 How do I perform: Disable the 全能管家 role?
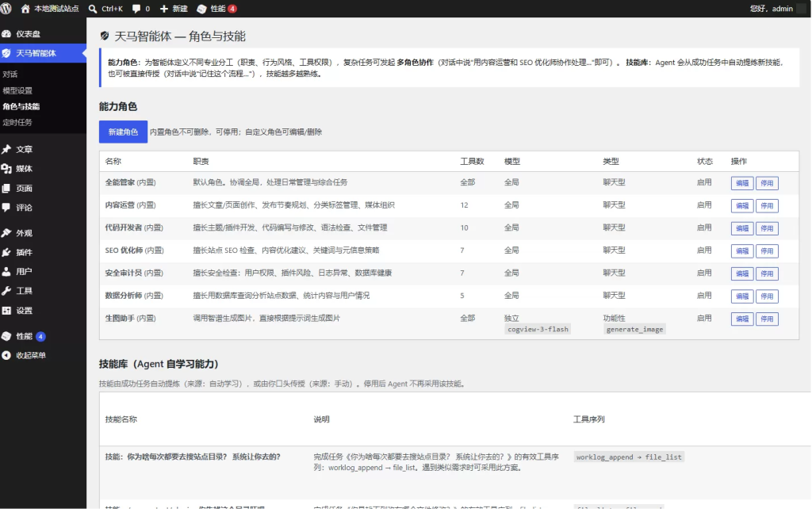(x=767, y=182)
